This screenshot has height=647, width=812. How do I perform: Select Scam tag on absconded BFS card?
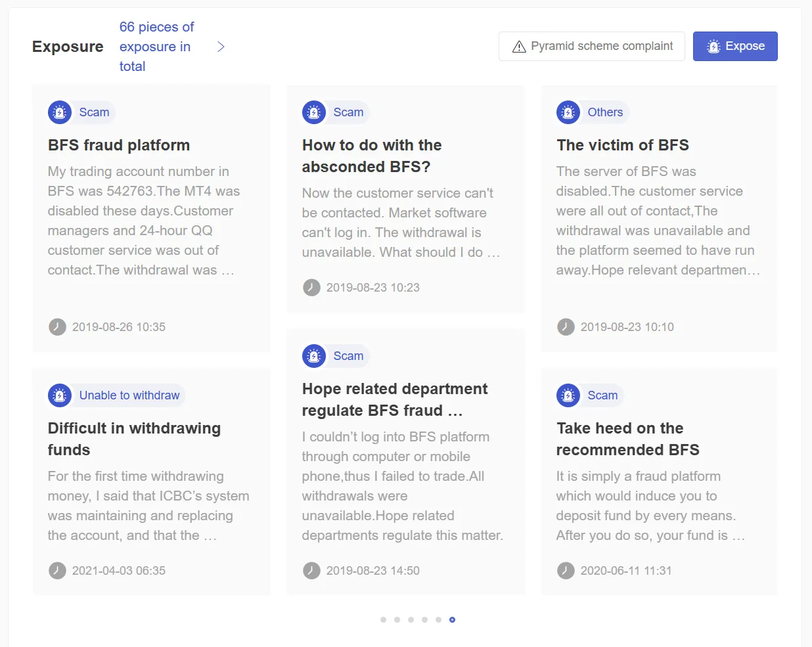[348, 112]
